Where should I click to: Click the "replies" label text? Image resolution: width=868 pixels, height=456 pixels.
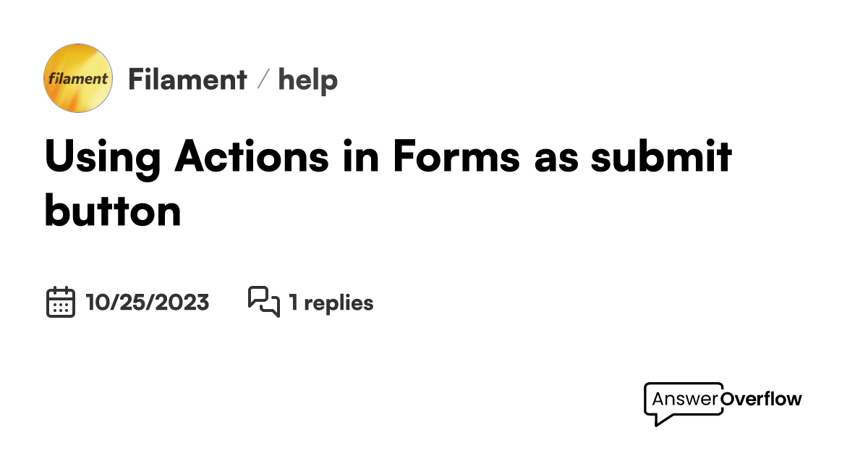point(339,303)
